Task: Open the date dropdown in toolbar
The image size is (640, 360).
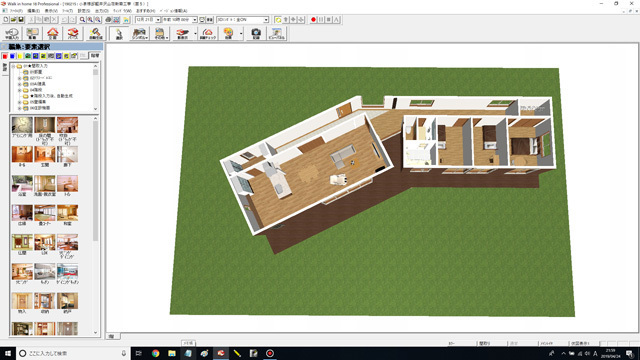Action: tap(158, 20)
